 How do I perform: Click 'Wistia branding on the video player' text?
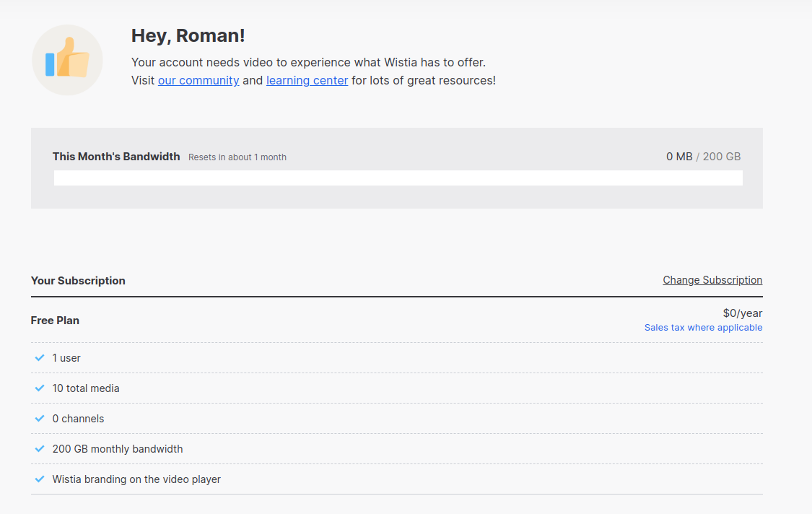(x=136, y=479)
